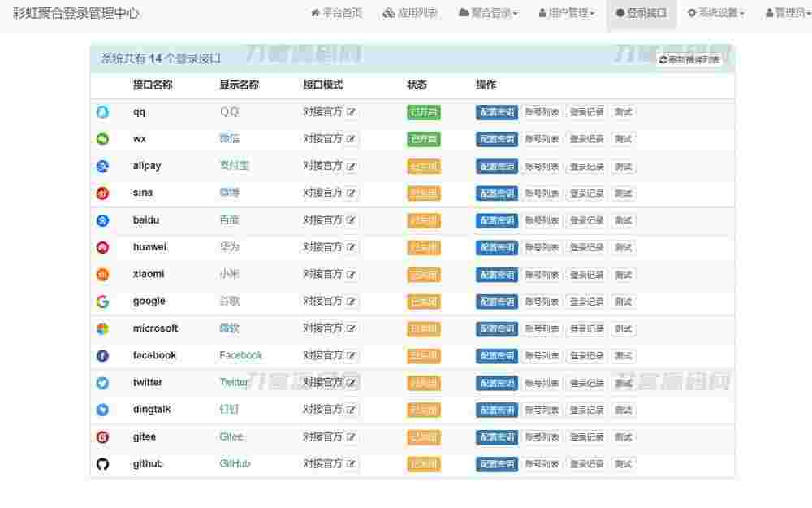
Task: Open 账号列表 for wx
Action: point(542,140)
